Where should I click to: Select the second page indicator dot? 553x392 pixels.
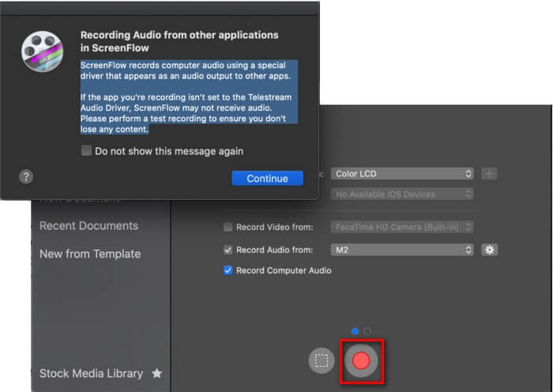(x=367, y=331)
